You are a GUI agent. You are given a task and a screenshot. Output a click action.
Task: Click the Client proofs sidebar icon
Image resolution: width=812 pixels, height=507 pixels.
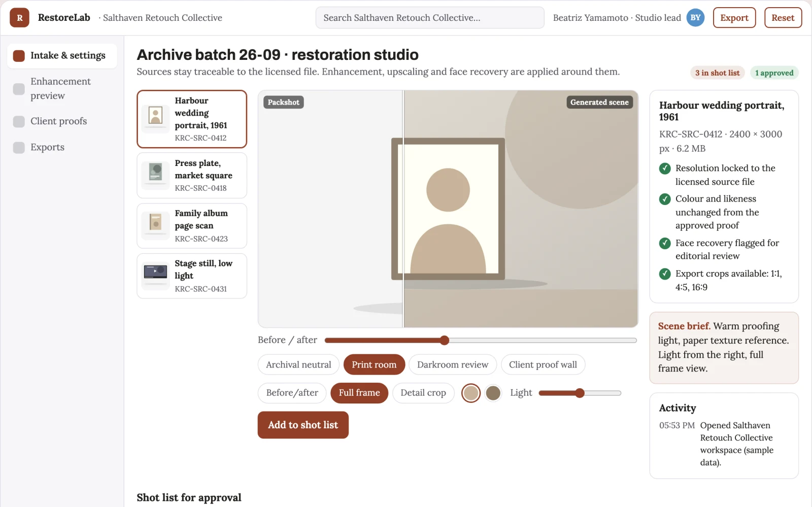click(x=19, y=121)
